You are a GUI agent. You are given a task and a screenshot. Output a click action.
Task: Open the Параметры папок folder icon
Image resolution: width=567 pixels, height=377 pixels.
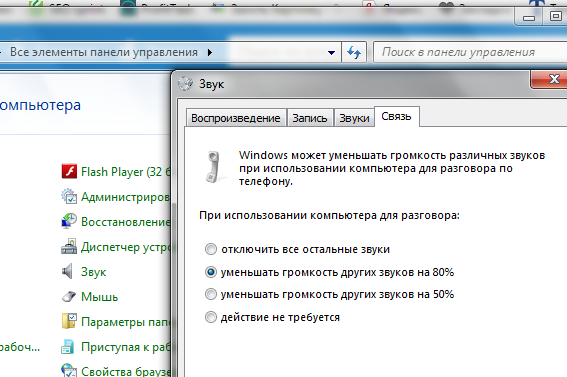pos(69,321)
